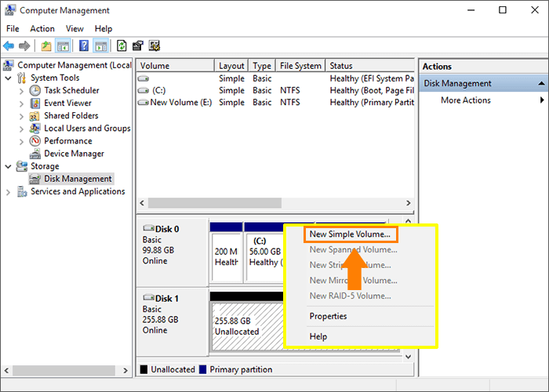
Task: Click the Unallocated black legend swatch
Action: tap(144, 369)
